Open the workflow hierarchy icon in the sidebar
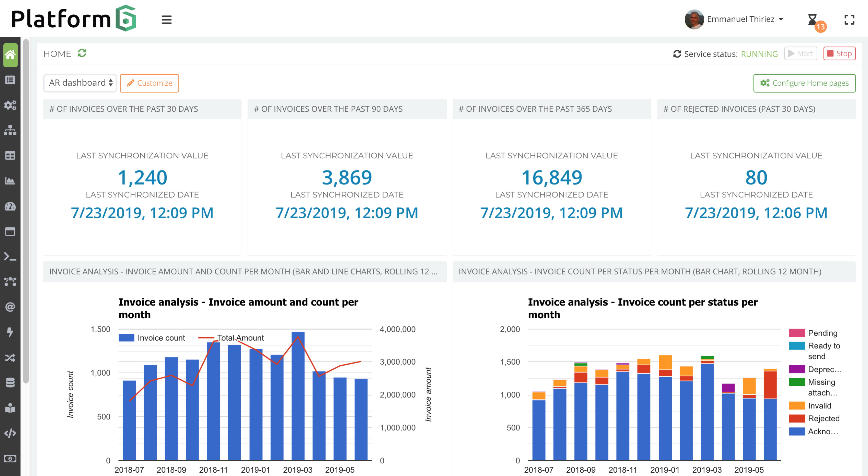868x476 pixels. 10,130
